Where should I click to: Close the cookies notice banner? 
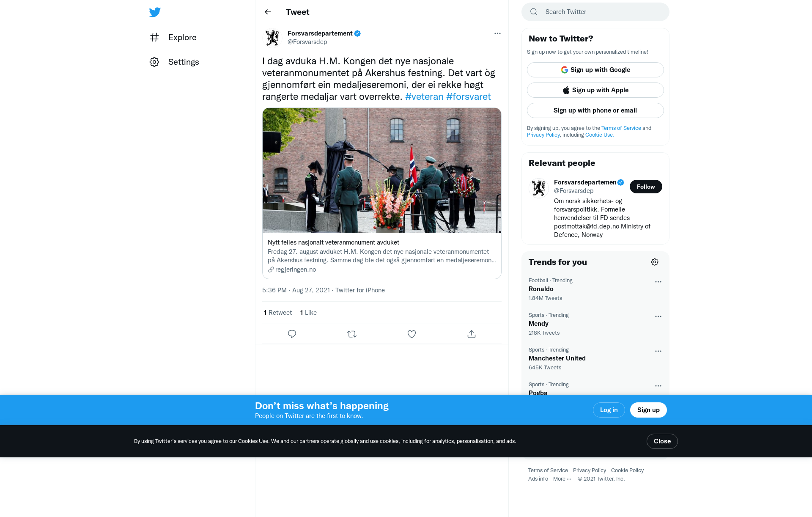click(662, 441)
